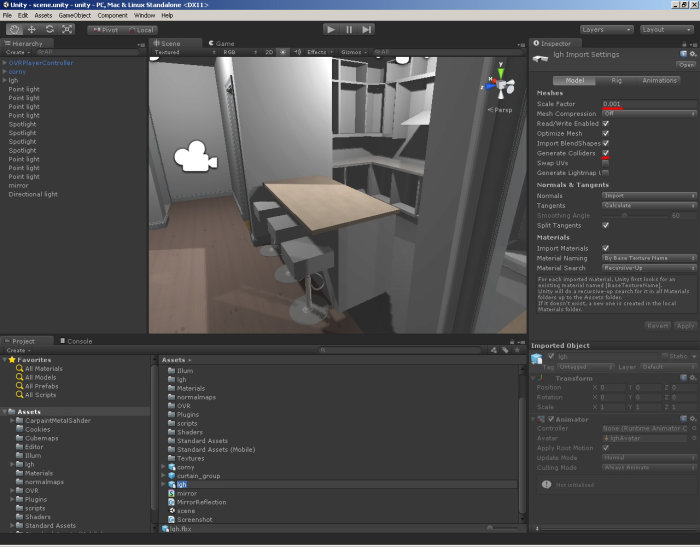Select the Rotate tool
Screen dimensions: 700x547
pos(50,29)
